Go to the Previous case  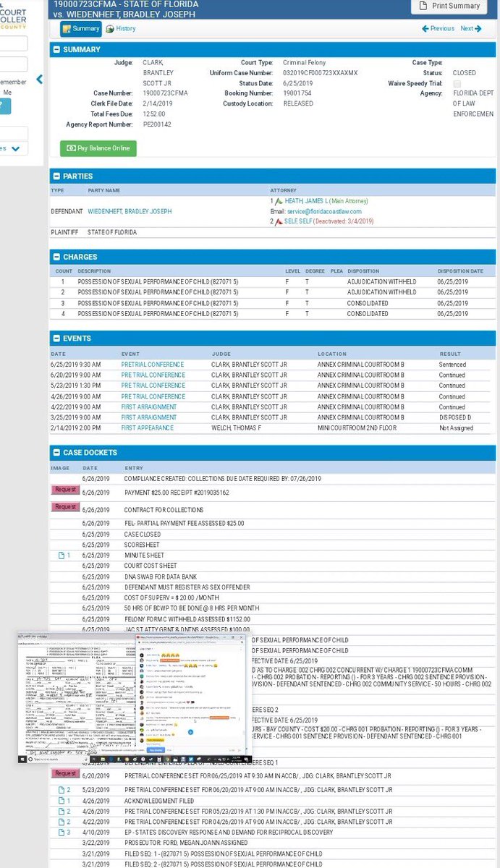point(438,29)
